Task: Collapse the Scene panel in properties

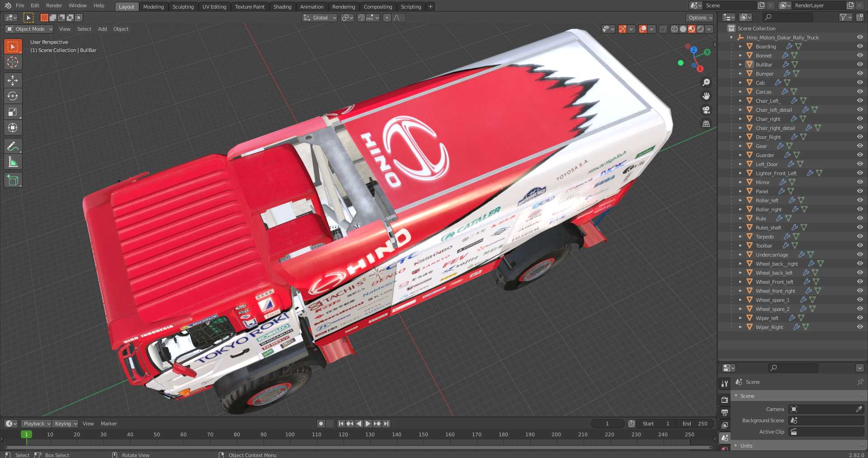Action: 736,396
